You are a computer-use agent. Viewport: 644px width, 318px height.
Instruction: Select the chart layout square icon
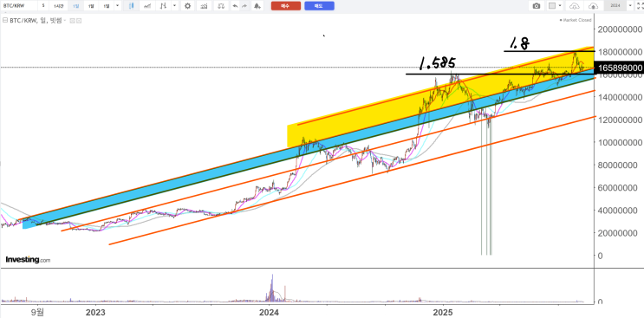pos(552,6)
